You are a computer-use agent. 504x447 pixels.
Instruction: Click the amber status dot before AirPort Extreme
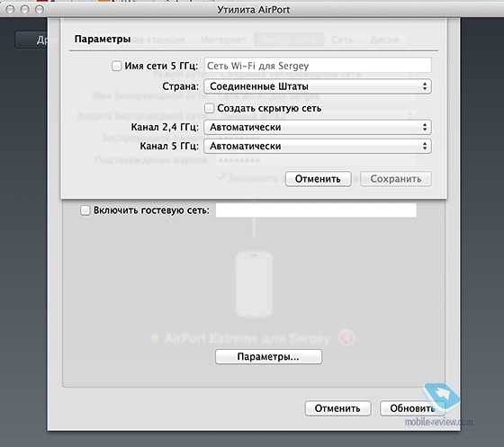[155, 338]
